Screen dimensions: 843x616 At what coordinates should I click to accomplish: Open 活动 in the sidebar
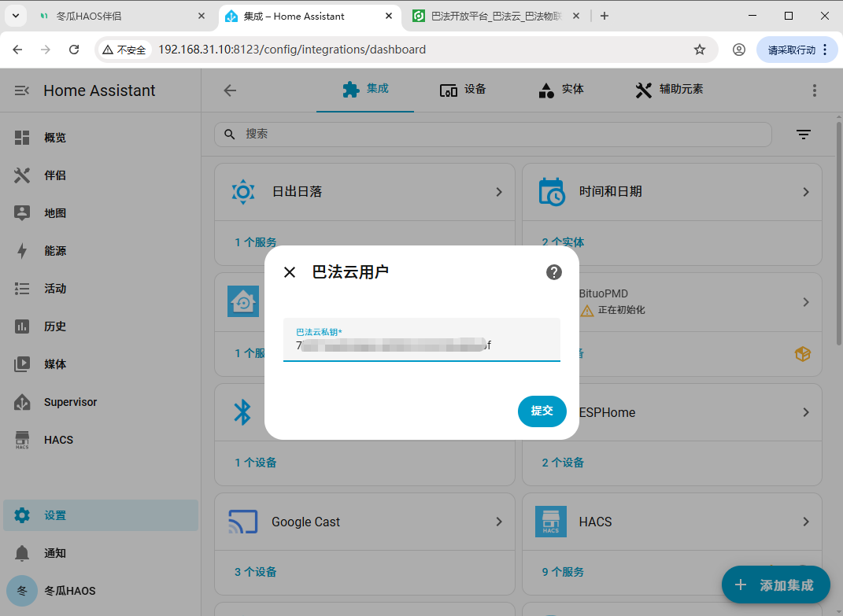(101, 289)
